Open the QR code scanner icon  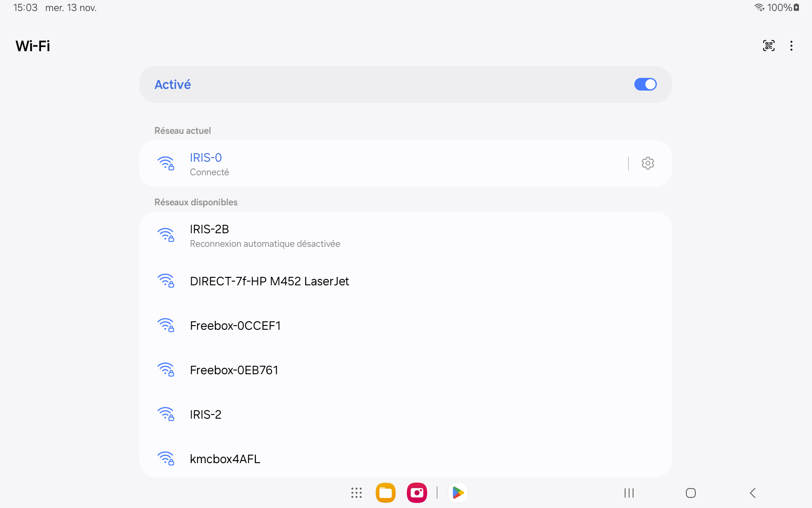(x=768, y=46)
